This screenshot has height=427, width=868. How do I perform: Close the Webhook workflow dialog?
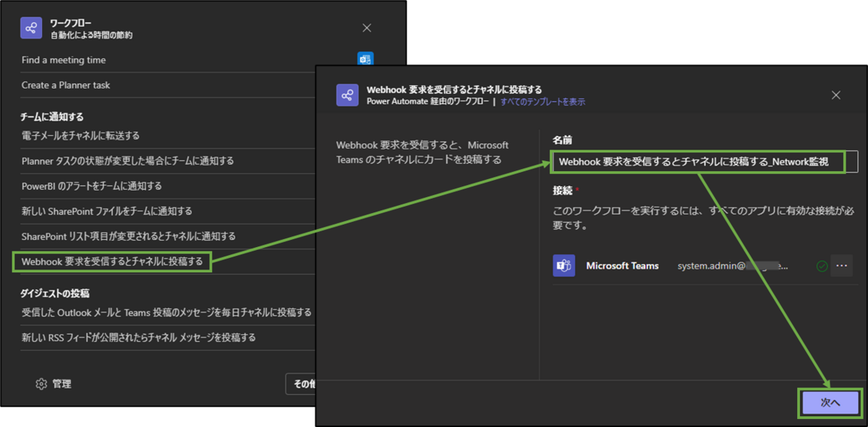coord(836,95)
